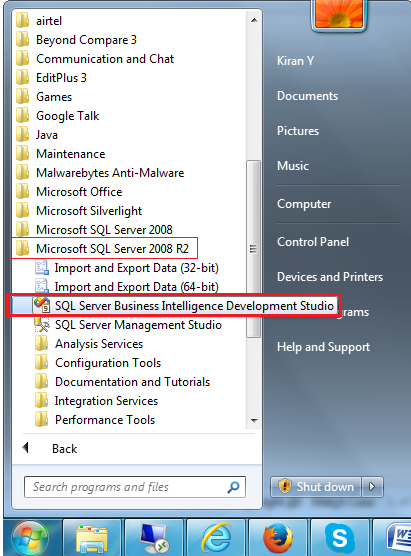Click the Search programs and files box
The width and height of the screenshot is (411, 556).
tap(135, 487)
